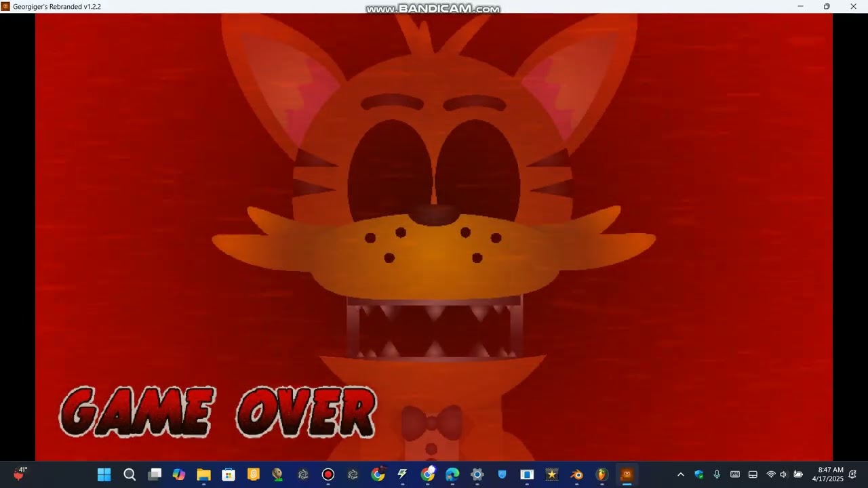Screen dimensions: 868x488
Task: Launch Microsoft Edge from the taskbar
Action: pyautogui.click(x=452, y=474)
